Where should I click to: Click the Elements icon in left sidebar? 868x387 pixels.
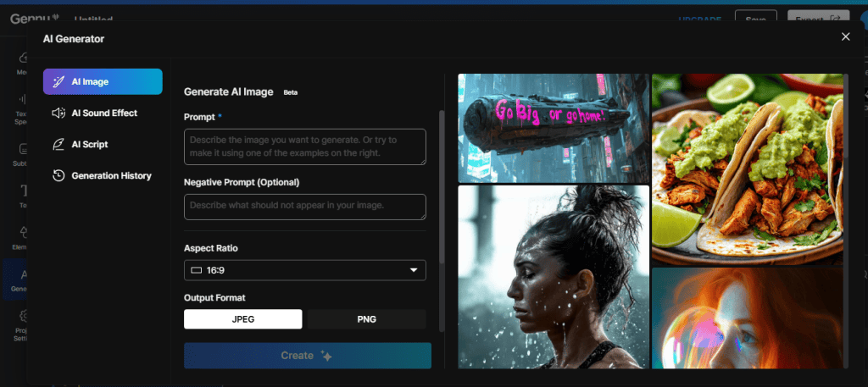click(21, 233)
